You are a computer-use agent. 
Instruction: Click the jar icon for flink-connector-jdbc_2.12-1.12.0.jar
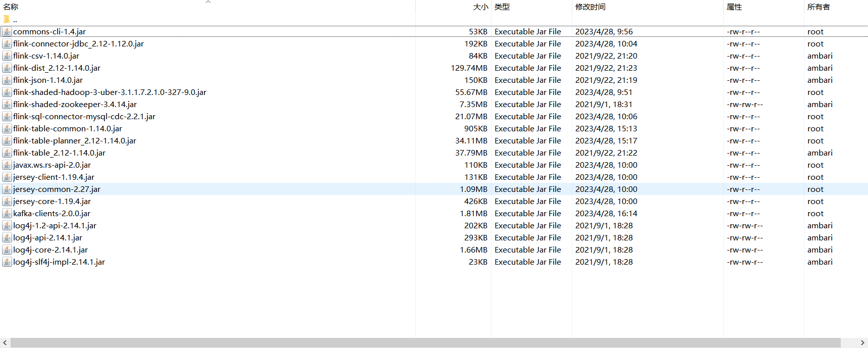pyautogui.click(x=7, y=43)
